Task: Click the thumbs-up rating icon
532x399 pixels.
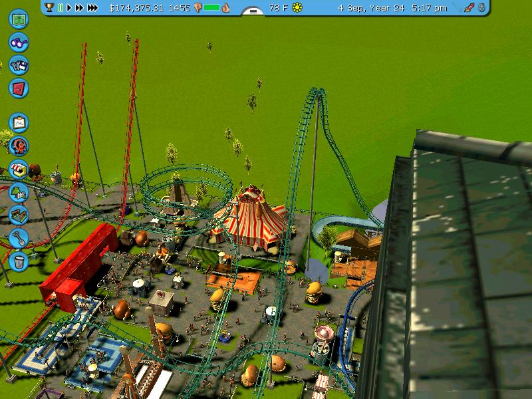Action: pos(225,8)
